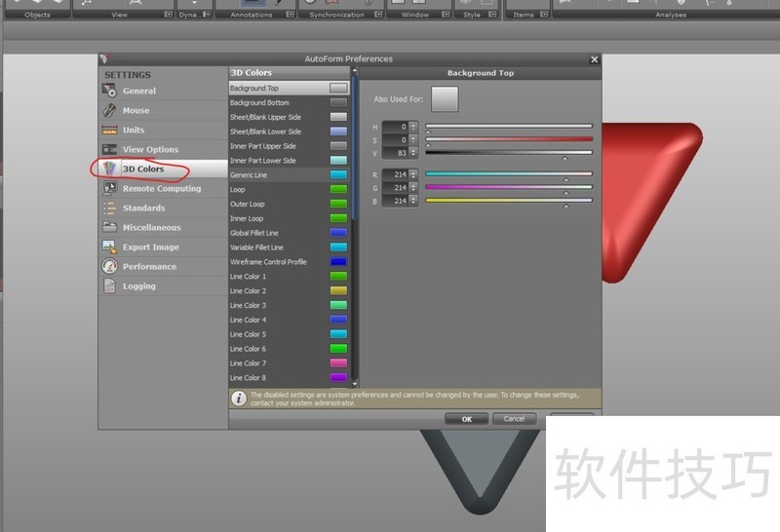
Task: Adjust the G value stepper arrows
Action: tap(413, 187)
